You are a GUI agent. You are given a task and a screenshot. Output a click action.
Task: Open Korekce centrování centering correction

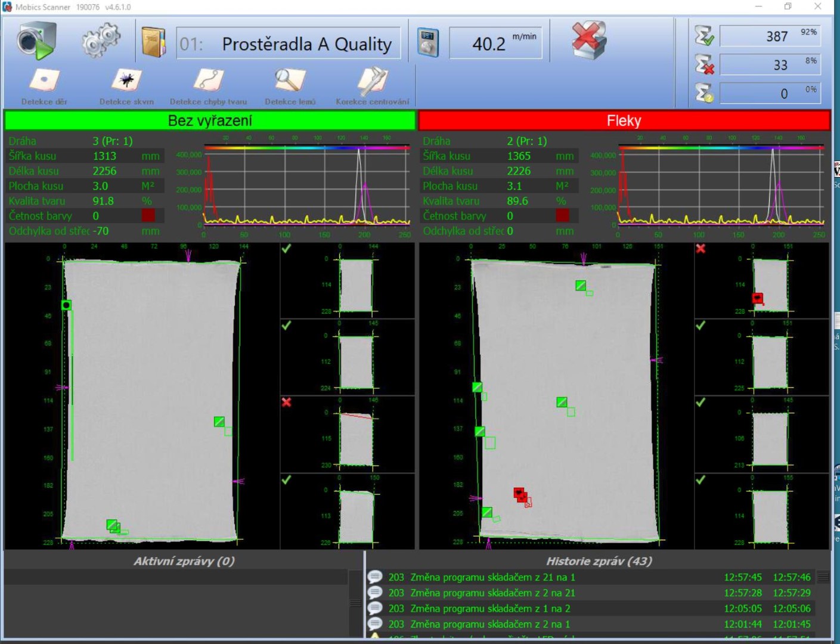pos(373,87)
